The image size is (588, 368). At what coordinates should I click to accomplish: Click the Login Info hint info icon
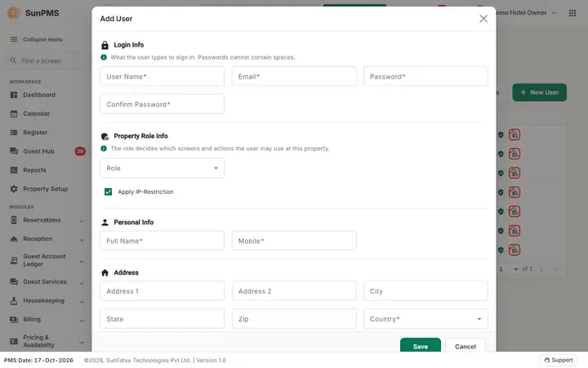coord(104,57)
